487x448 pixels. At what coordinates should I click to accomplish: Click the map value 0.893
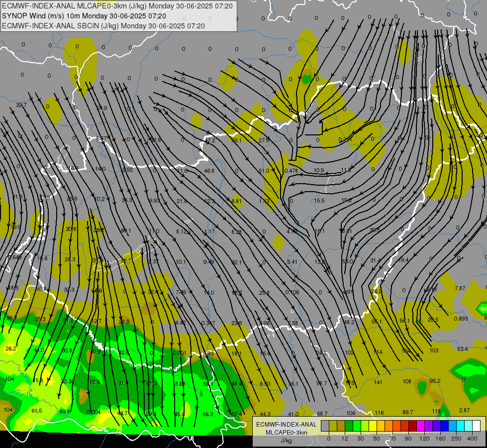click(x=461, y=319)
